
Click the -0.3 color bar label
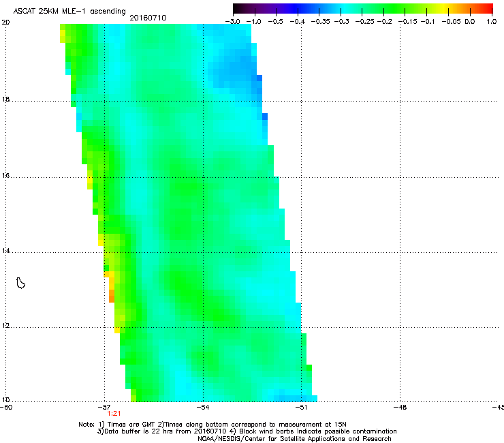pos(342,22)
